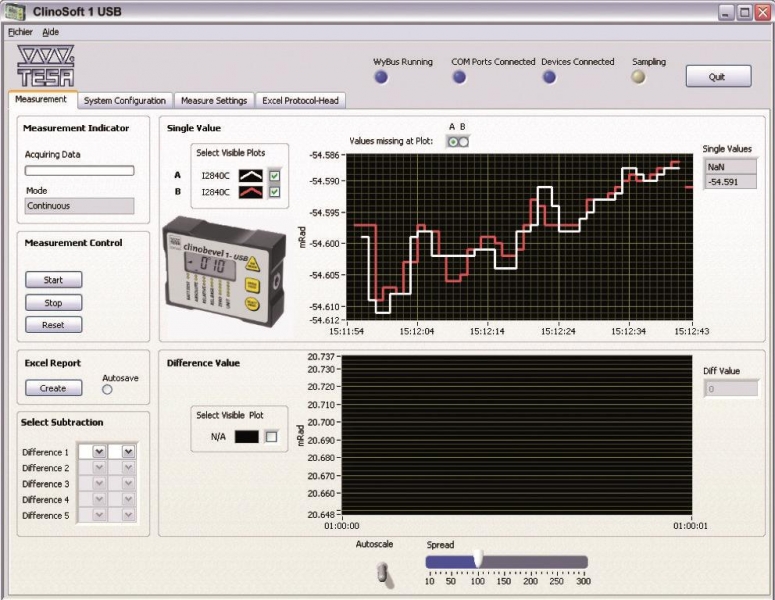Viewport: 775px width, 600px height.
Task: Maximize the ClinoSoft window
Action: [744, 12]
